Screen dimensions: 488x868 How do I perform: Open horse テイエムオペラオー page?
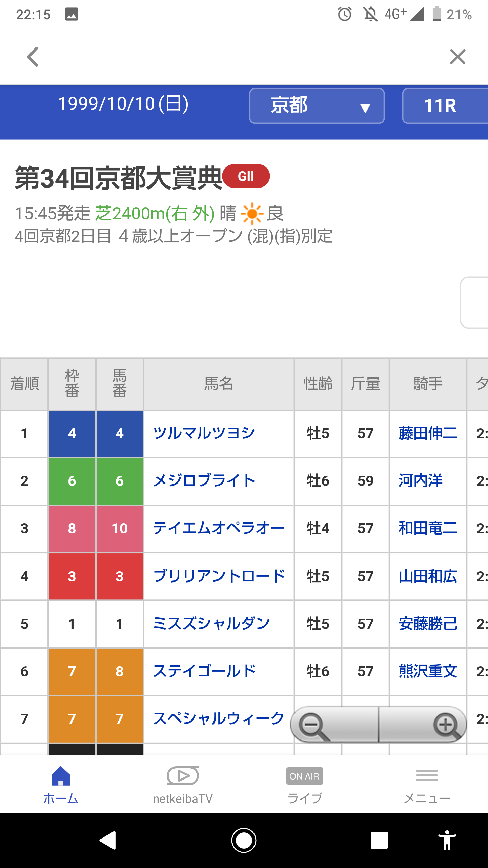[x=219, y=528]
